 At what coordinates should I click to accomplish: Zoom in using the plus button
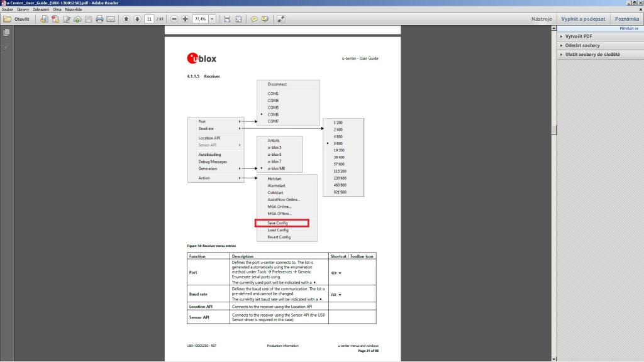click(x=185, y=19)
